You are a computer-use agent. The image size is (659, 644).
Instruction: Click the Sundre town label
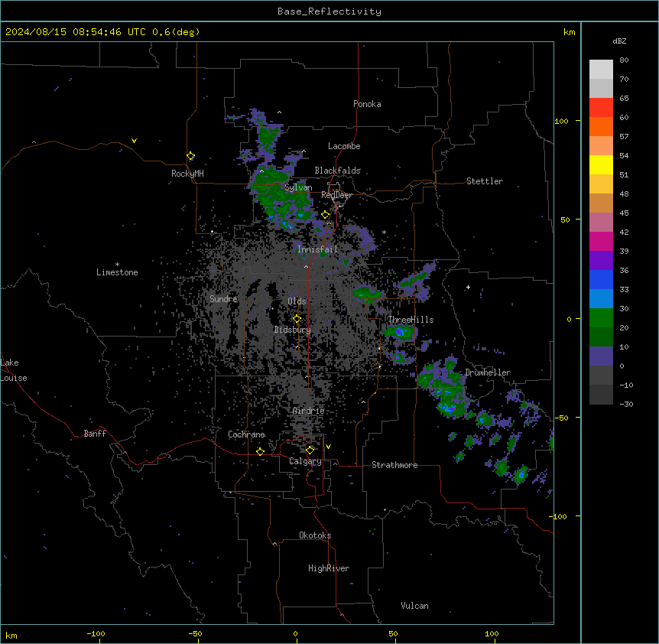click(x=223, y=299)
